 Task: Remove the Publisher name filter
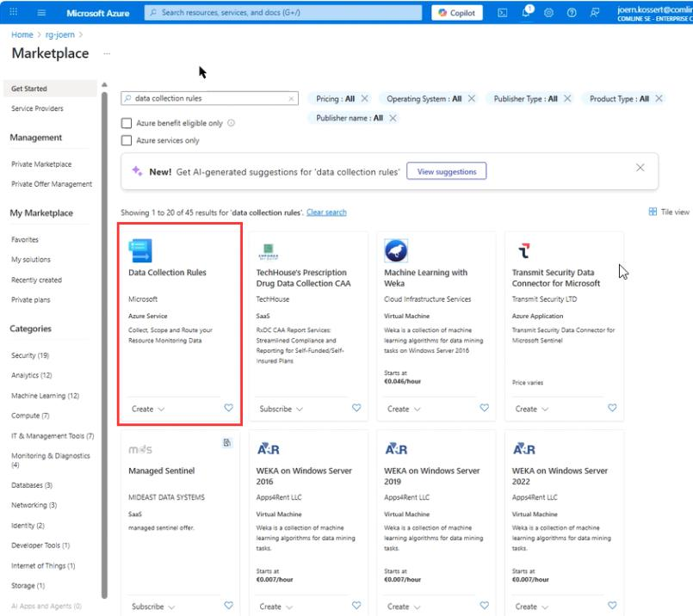tap(393, 118)
